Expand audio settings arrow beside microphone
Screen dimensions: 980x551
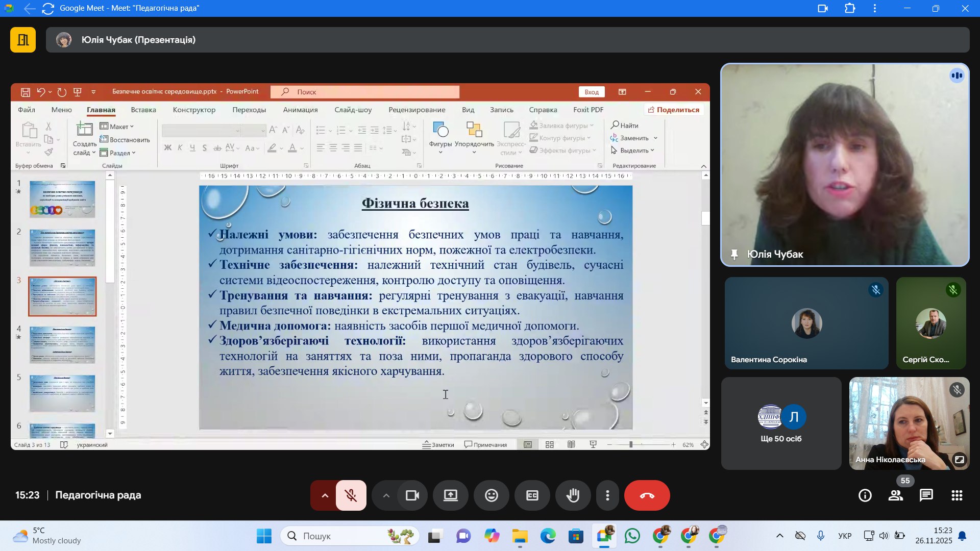point(325,495)
